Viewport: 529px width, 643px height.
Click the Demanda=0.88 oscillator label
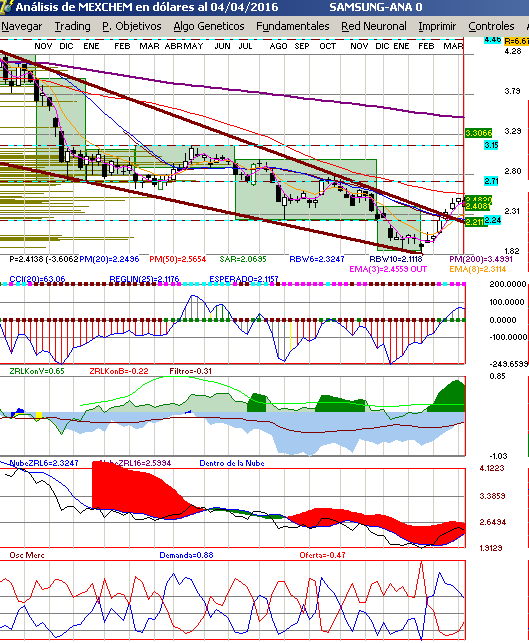(186, 555)
